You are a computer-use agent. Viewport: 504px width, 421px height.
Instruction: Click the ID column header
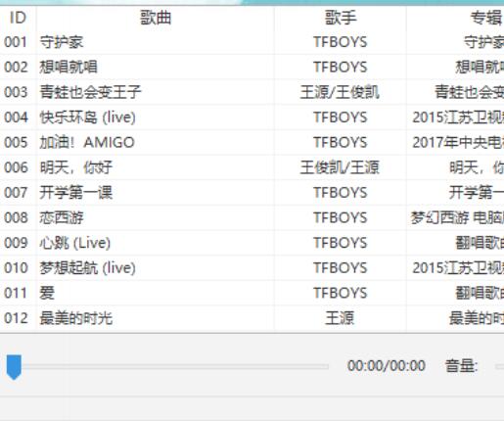[x=18, y=18]
